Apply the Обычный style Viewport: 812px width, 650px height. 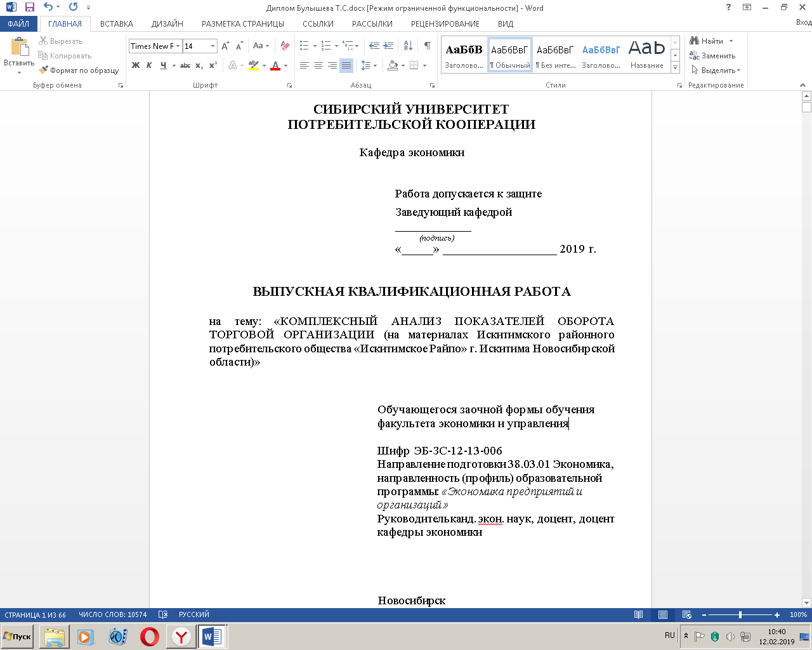coord(510,55)
